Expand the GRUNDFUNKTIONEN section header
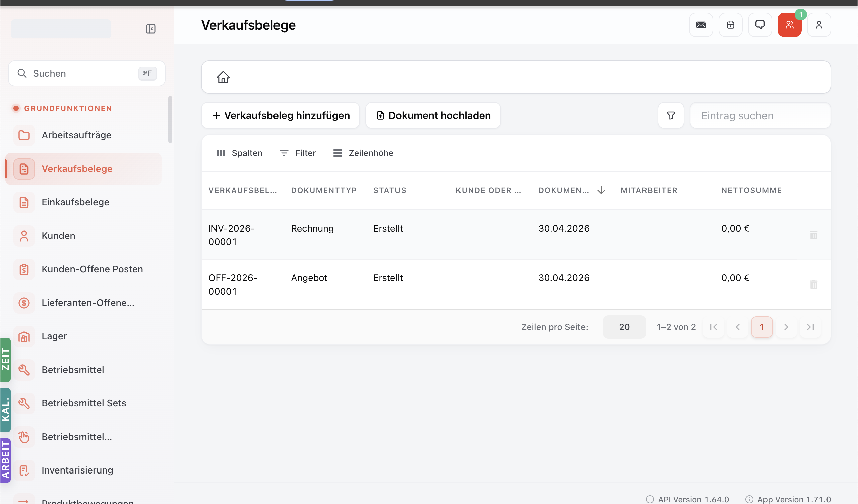 point(62,108)
